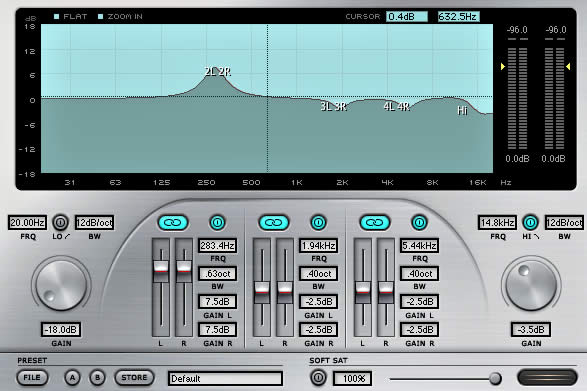Click the 283.4Hz frequency field
The image size is (587, 391).
tap(217, 246)
